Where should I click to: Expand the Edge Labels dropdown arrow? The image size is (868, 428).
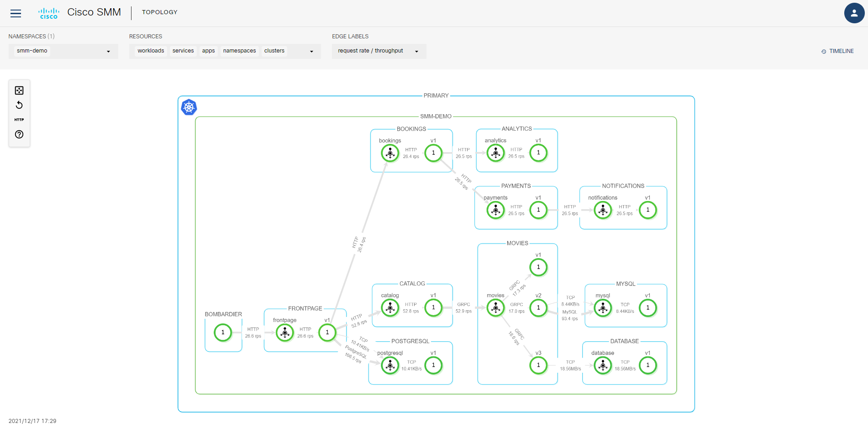pyautogui.click(x=416, y=52)
